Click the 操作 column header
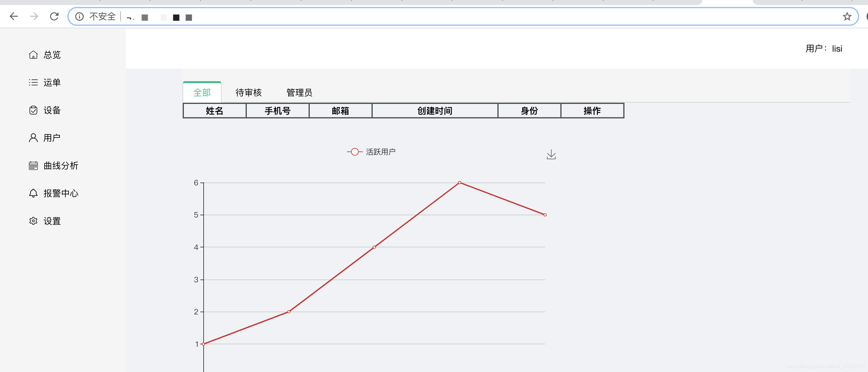This screenshot has width=868, height=372. point(592,111)
